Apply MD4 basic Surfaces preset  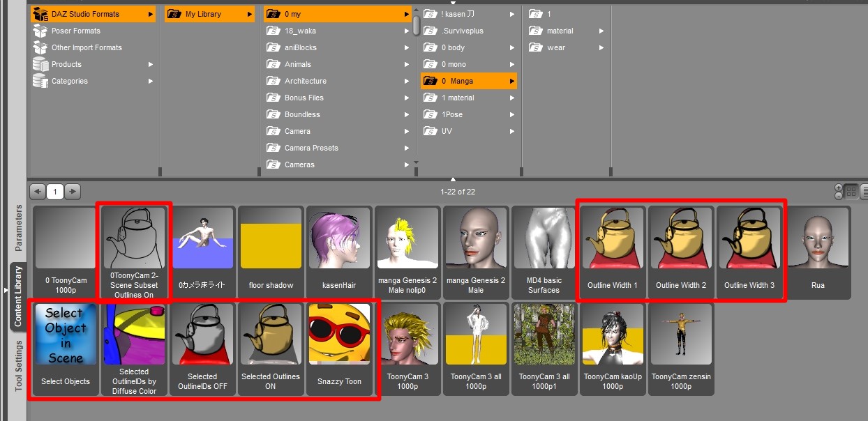click(544, 253)
